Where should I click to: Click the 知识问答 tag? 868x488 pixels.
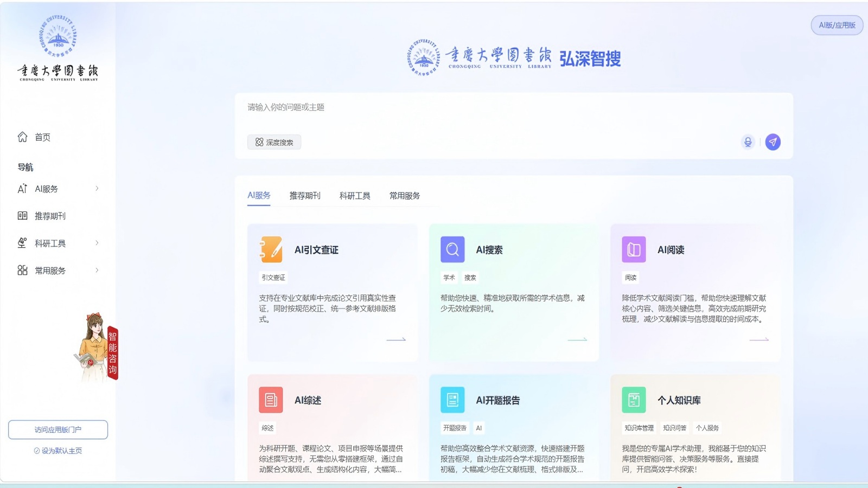674,428
